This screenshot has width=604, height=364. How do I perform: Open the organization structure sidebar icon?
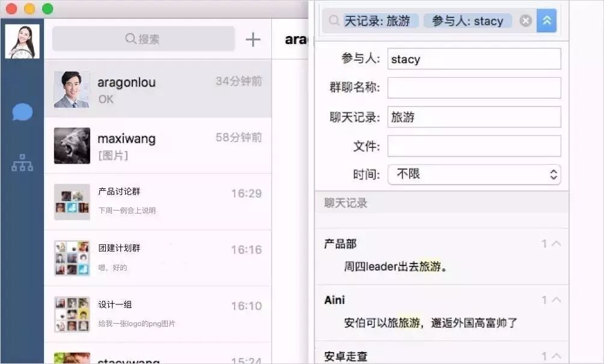coord(22,163)
